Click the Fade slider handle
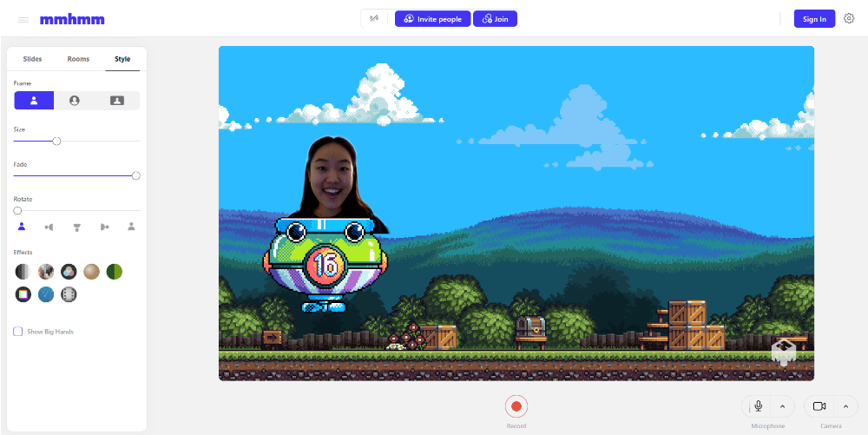The height and width of the screenshot is (435, 868). [136, 175]
